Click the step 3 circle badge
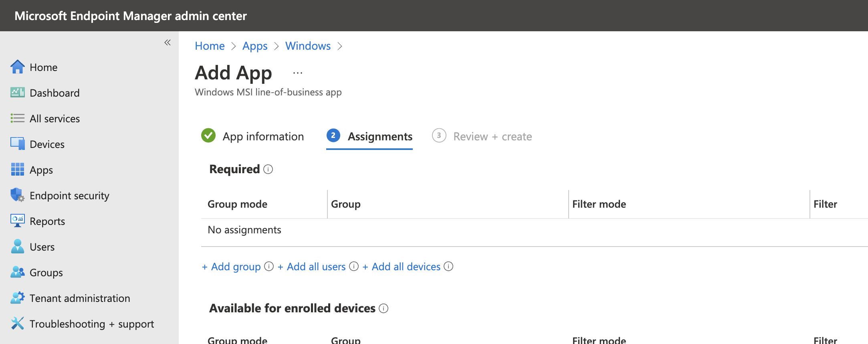The height and width of the screenshot is (344, 868). [439, 136]
